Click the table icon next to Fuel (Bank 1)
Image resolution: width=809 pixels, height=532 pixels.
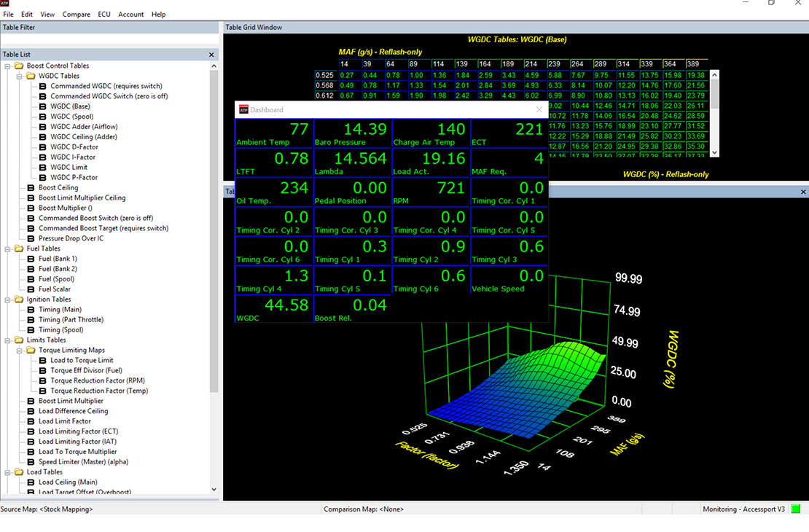[31, 259]
